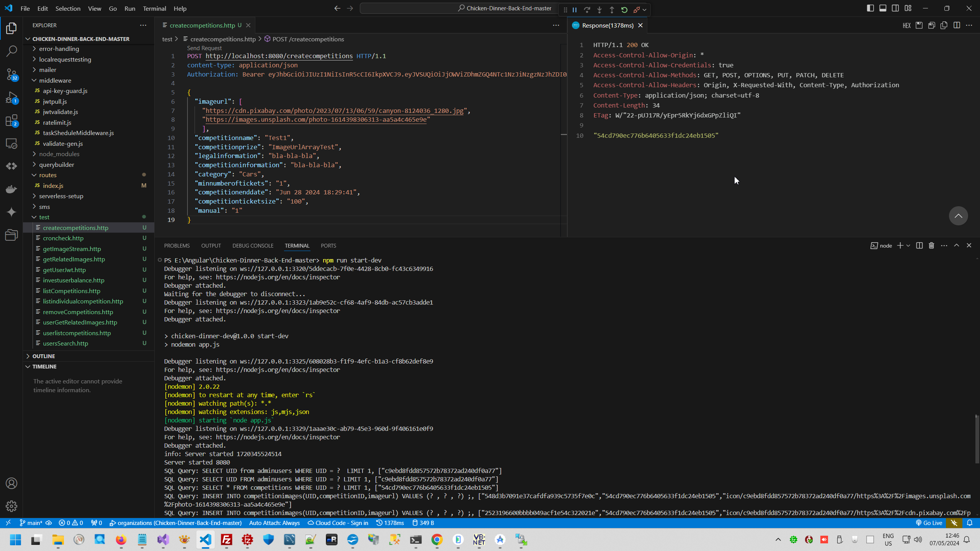Open the Docker view in activity bar

point(11,189)
